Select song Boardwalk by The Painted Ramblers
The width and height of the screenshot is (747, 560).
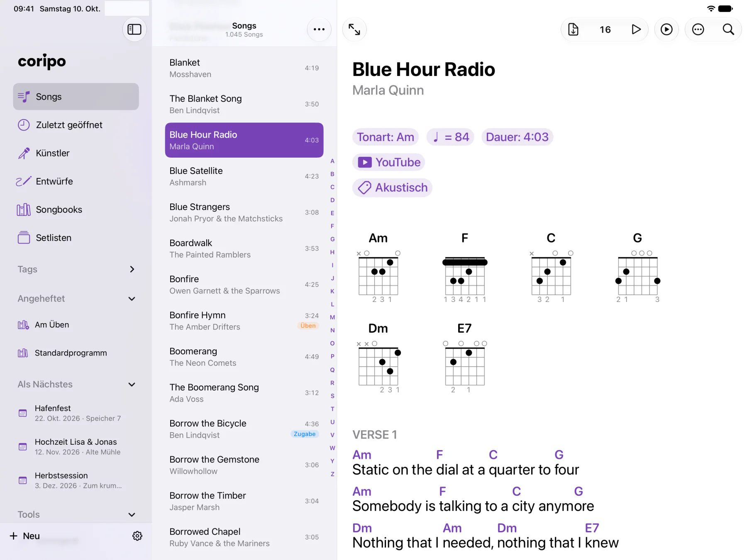coord(244,248)
